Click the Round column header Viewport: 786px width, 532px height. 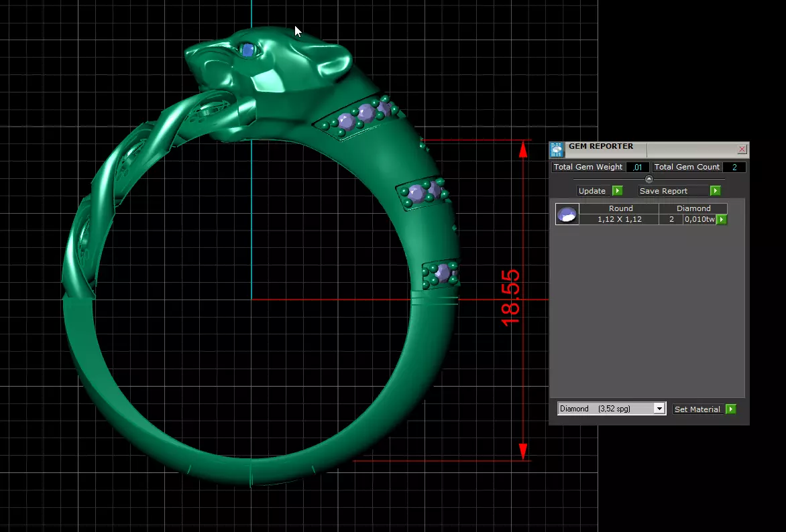620,208
